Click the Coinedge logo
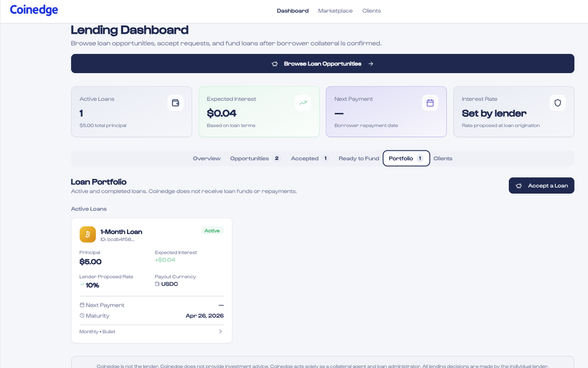Viewport: 588px width, 368px height. [x=34, y=10]
